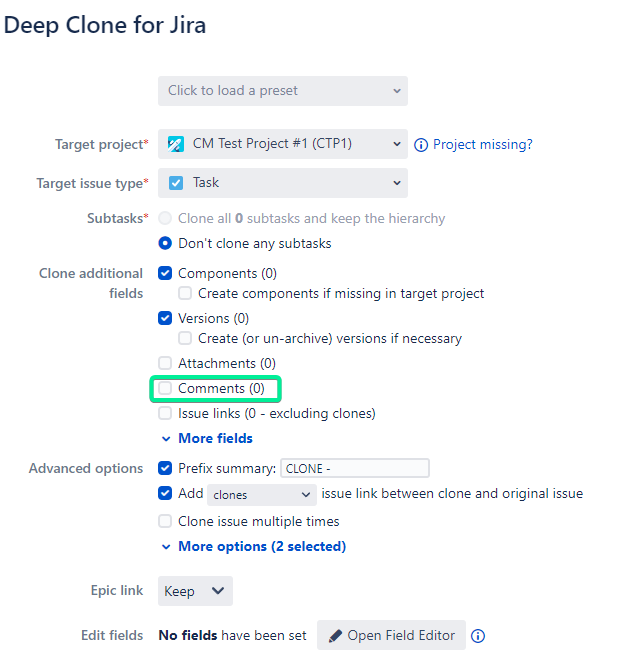Viewport: 639px width, 670px height.
Task: Expand the More fields section
Action: click(207, 438)
